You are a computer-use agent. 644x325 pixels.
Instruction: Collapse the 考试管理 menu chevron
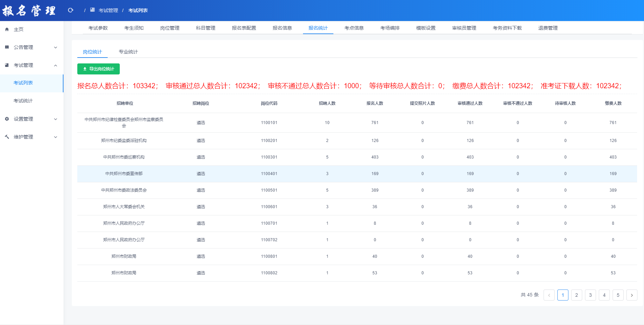pyautogui.click(x=56, y=65)
